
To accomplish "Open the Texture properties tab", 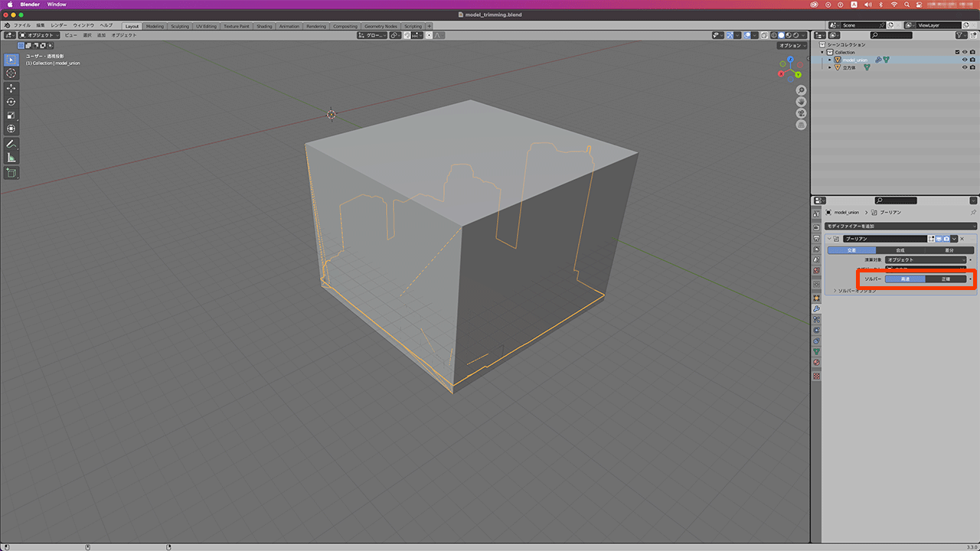I will [x=816, y=376].
